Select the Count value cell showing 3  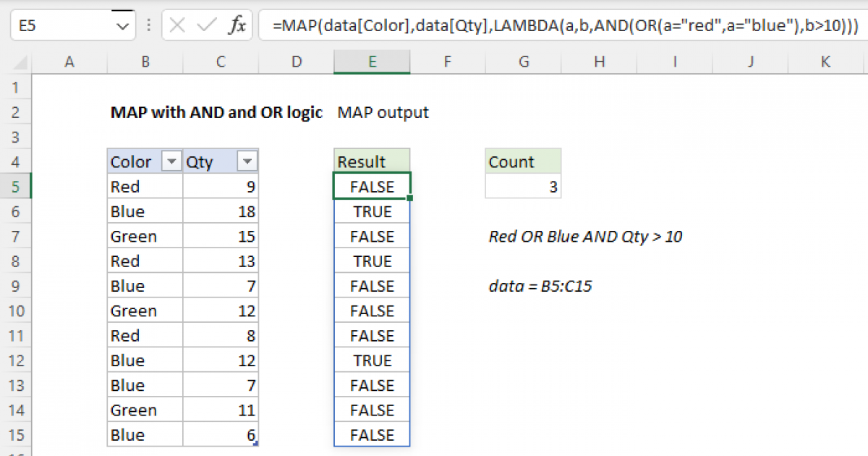click(523, 187)
